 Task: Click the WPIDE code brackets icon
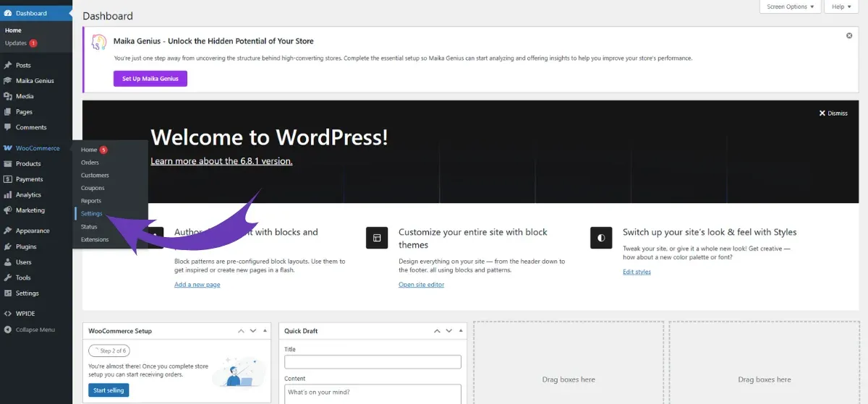(x=8, y=314)
